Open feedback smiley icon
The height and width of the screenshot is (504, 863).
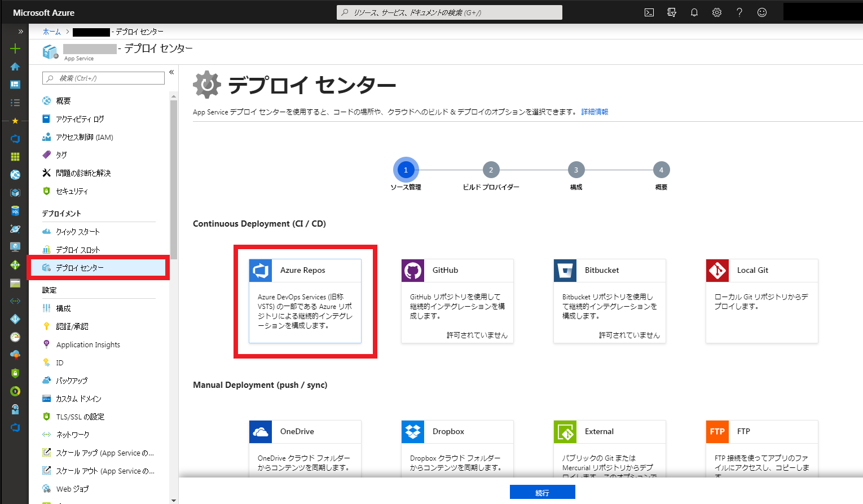coord(762,12)
